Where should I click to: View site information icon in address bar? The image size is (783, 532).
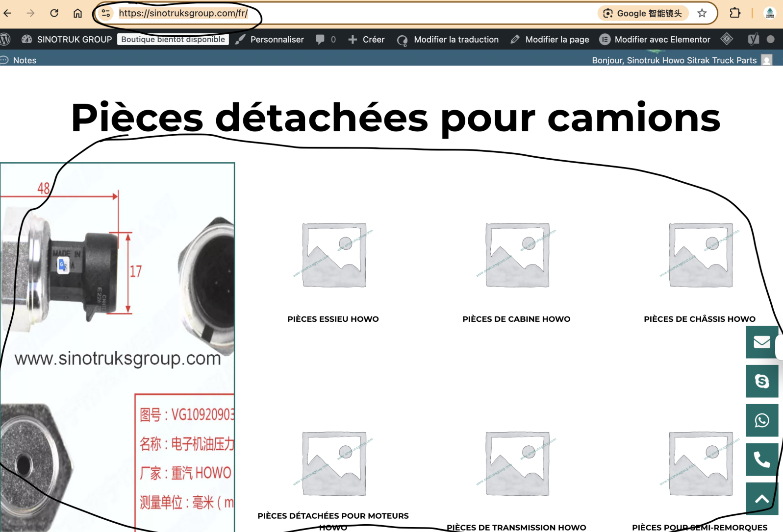coord(105,13)
